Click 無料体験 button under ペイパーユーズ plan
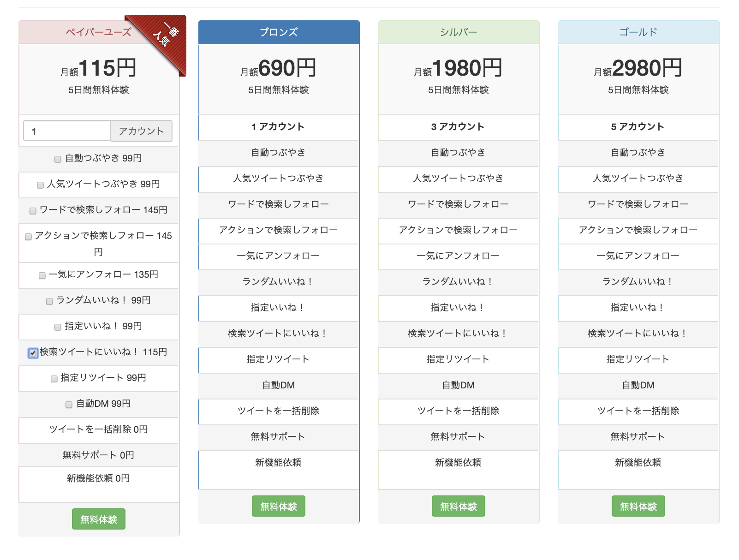The height and width of the screenshot is (560, 739). tap(98, 519)
